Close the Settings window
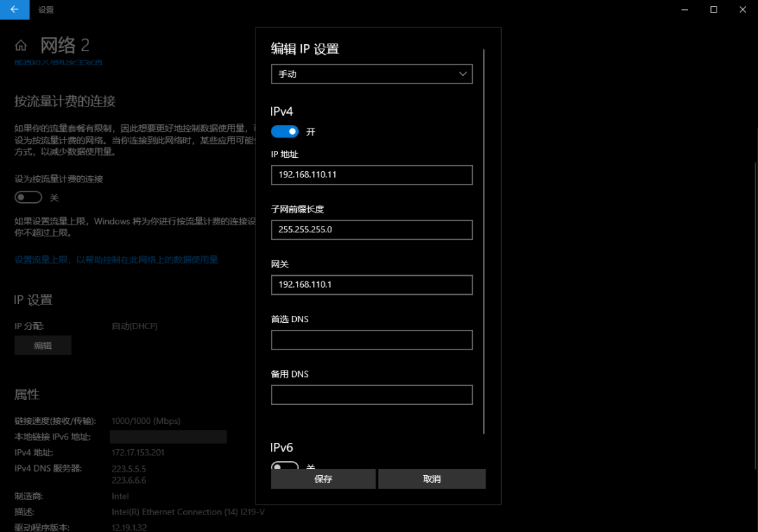 coord(743,10)
